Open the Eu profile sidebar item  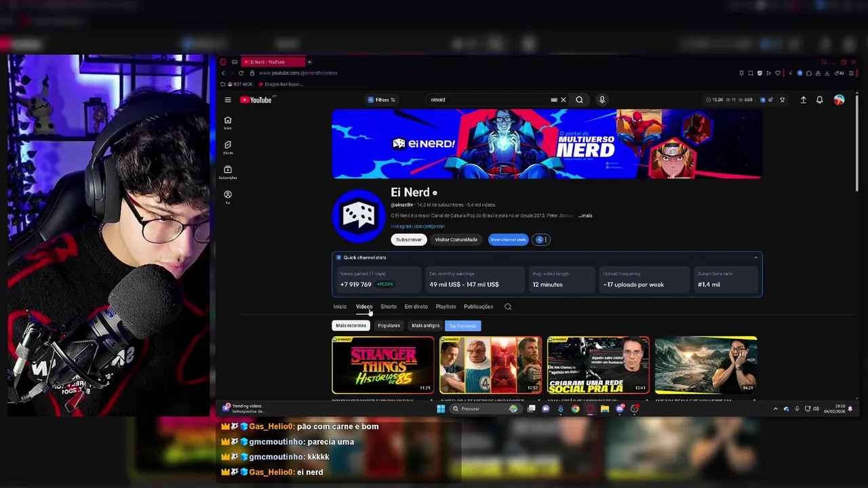(x=228, y=197)
